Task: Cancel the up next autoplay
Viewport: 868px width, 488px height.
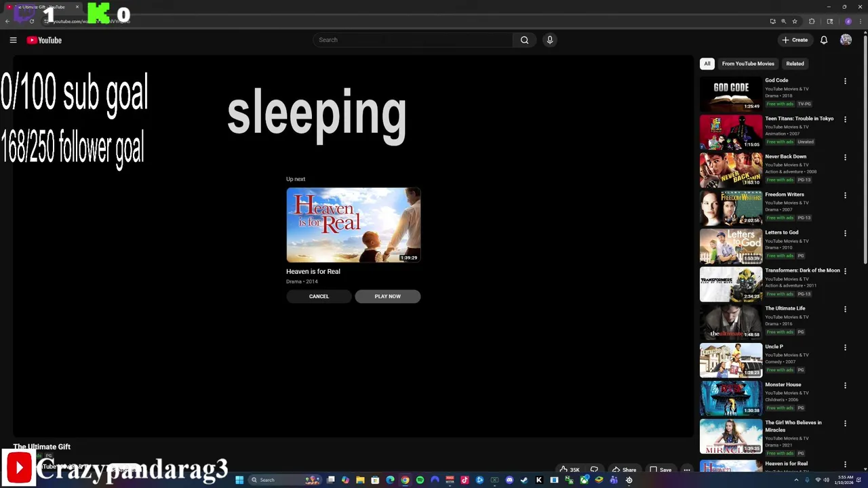Action: click(319, 296)
